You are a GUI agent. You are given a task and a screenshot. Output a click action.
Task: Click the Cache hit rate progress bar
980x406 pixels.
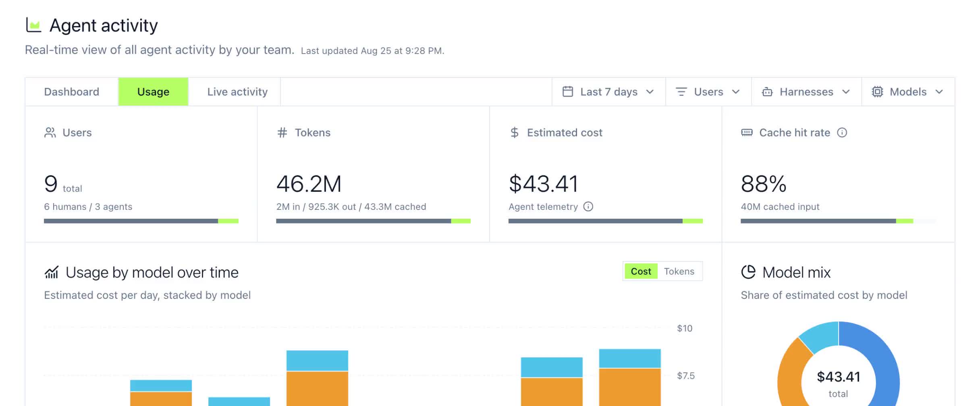pos(838,221)
